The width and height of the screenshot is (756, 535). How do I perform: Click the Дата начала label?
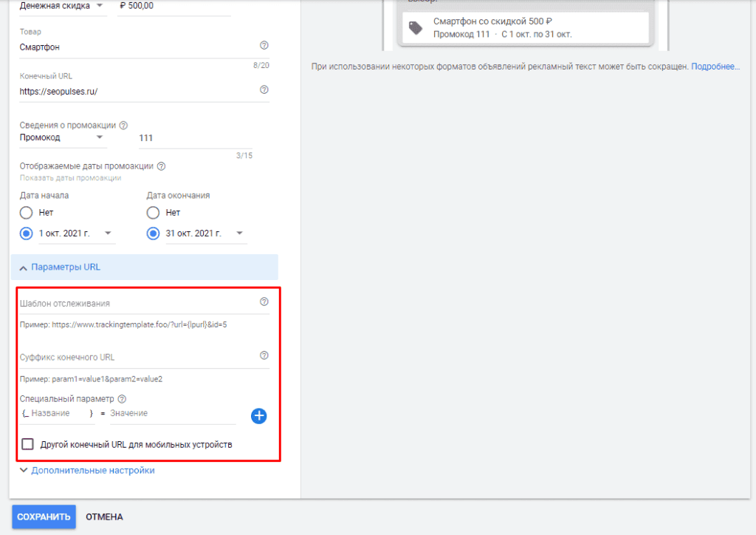coord(44,195)
